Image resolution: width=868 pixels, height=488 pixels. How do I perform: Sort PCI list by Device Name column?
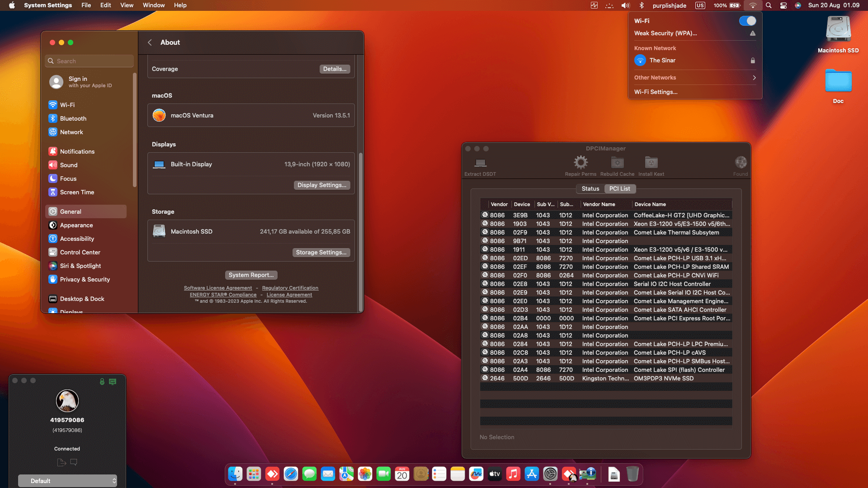(x=682, y=204)
